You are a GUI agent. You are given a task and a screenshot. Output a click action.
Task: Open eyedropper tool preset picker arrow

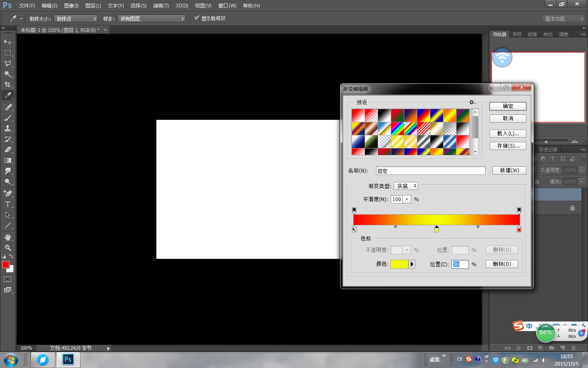tap(22, 18)
